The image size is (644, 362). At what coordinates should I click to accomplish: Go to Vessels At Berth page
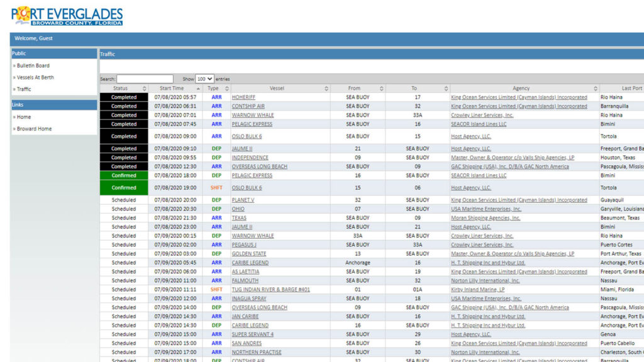pyautogui.click(x=35, y=77)
